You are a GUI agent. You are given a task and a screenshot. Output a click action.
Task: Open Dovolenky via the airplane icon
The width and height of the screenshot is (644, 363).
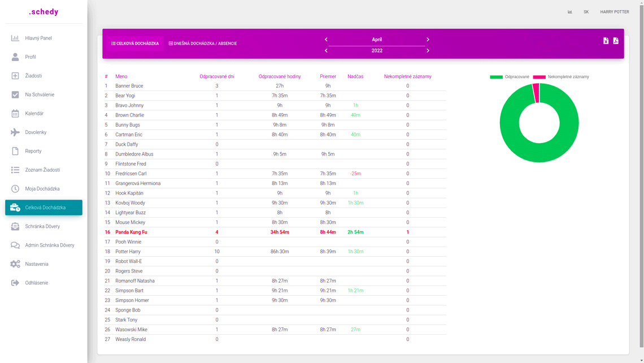[15, 132]
